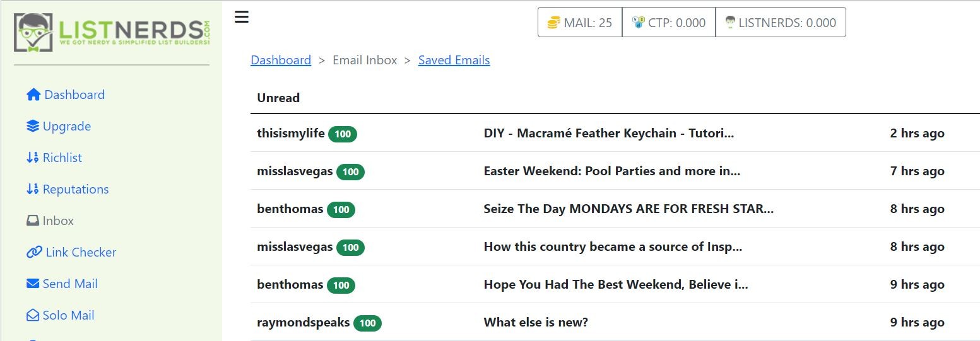This screenshot has width=980, height=341.
Task: Toggle the hamburger sidebar menu icon
Action: tap(242, 17)
